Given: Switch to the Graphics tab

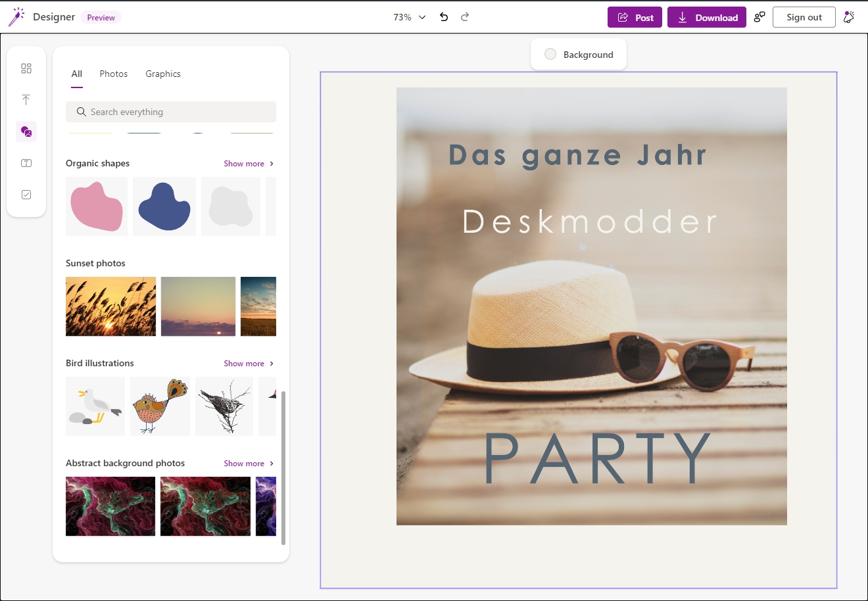Looking at the screenshot, I should click(163, 74).
